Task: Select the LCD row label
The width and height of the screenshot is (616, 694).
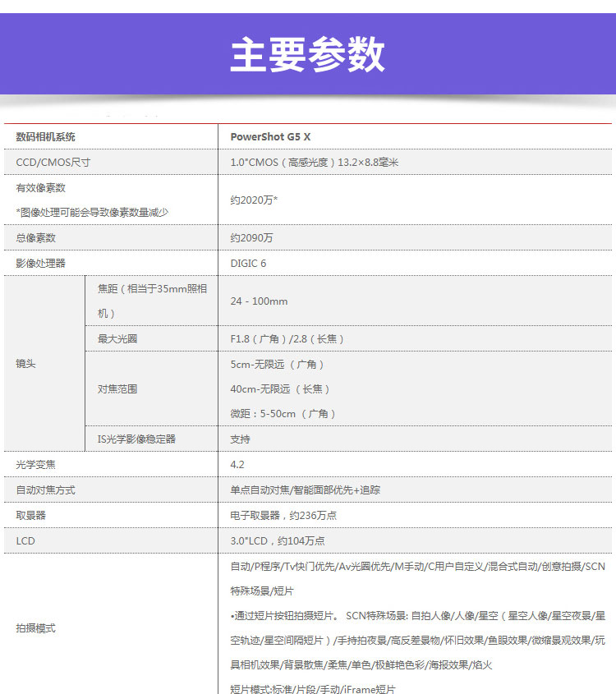Action: (25, 541)
